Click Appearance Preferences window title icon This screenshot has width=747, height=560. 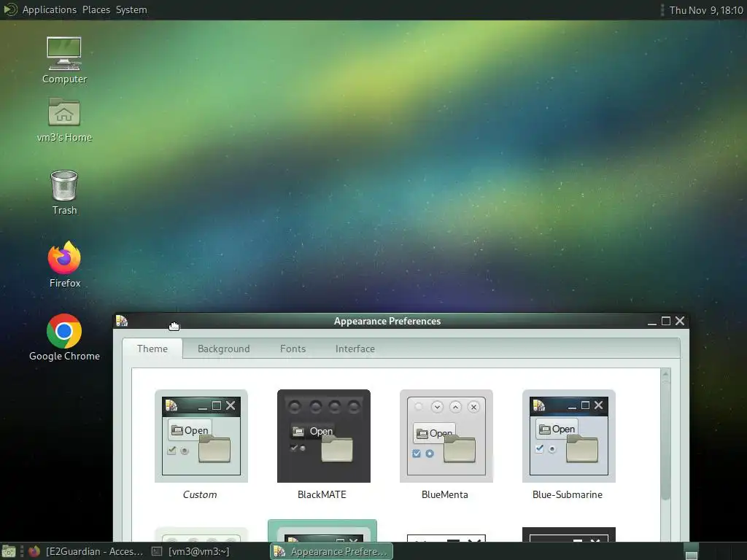point(122,321)
